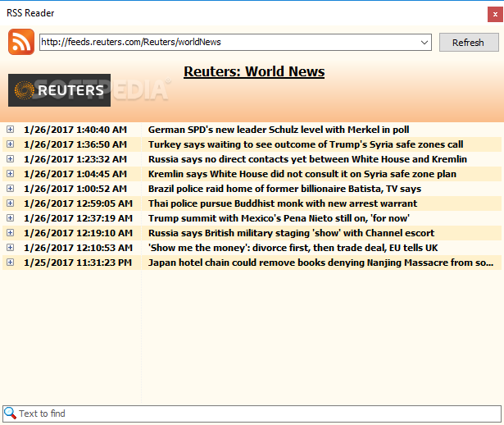Click the Text to find search box
The height and width of the screenshot is (425, 504).
point(252,414)
